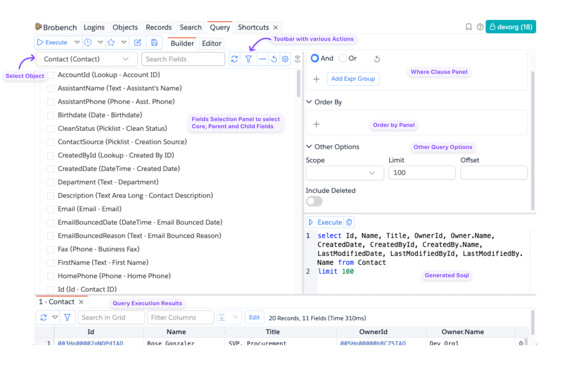The height and width of the screenshot is (392, 586).
Task: Copy generated SOQL with the copy icon
Action: 349,222
